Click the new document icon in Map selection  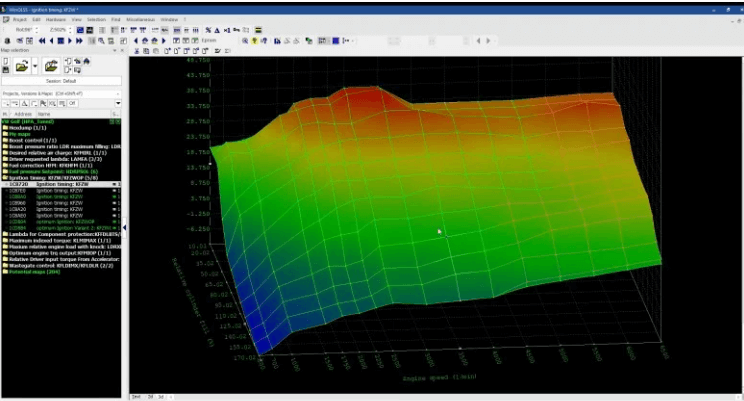click(x=6, y=62)
